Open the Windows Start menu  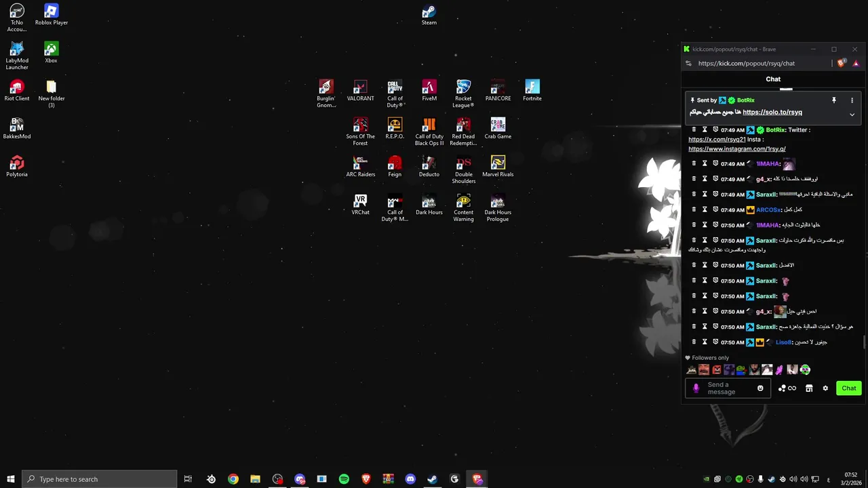(x=10, y=479)
